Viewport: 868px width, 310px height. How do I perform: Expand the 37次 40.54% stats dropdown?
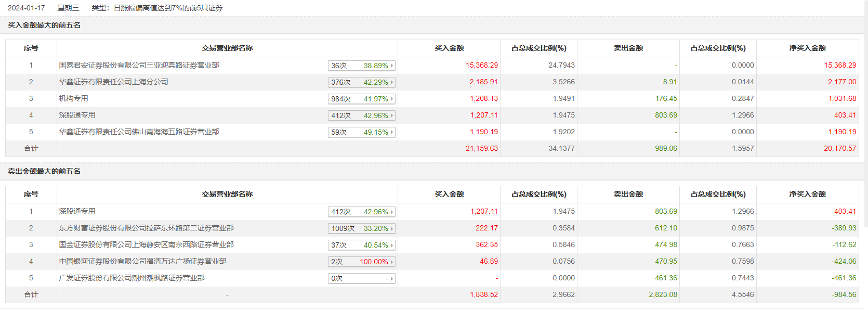coord(362,245)
